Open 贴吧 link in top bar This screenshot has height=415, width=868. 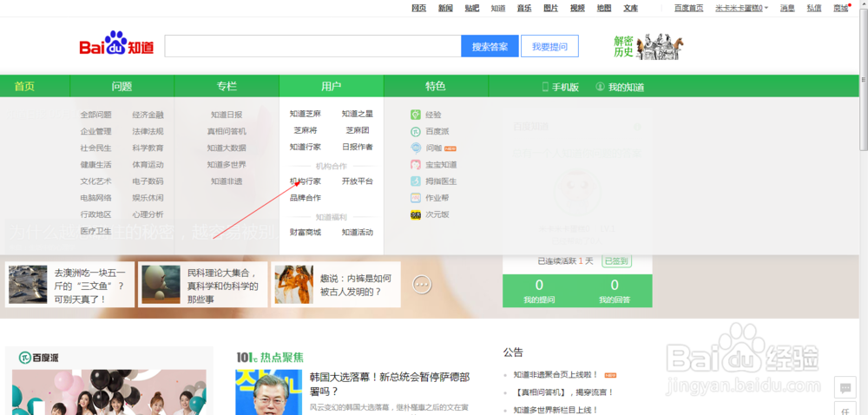click(x=472, y=8)
